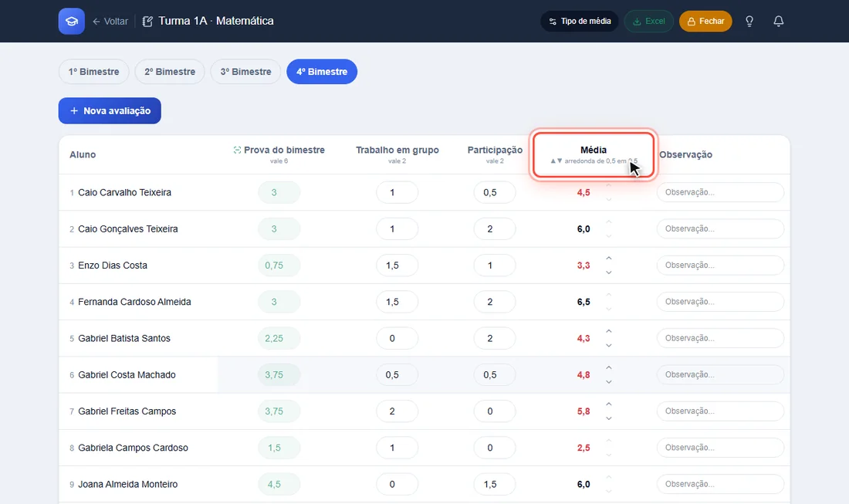Select student name Gabriel Costa Machado
The image size is (849, 504).
[127, 374]
